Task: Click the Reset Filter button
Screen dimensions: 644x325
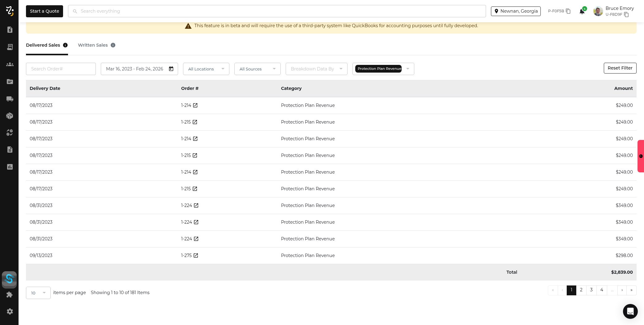Action: [x=620, y=68]
